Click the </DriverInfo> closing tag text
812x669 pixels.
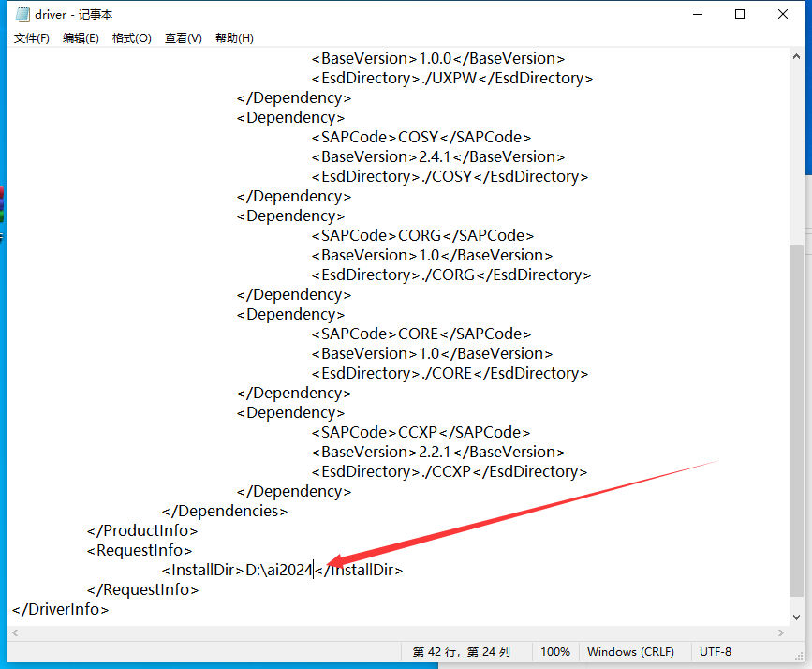pyautogui.click(x=59, y=608)
